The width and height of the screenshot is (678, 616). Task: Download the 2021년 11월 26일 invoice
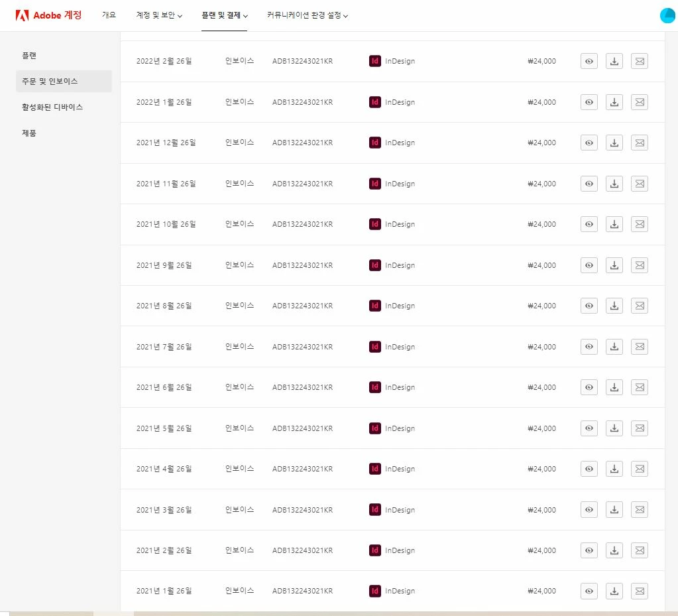(614, 184)
